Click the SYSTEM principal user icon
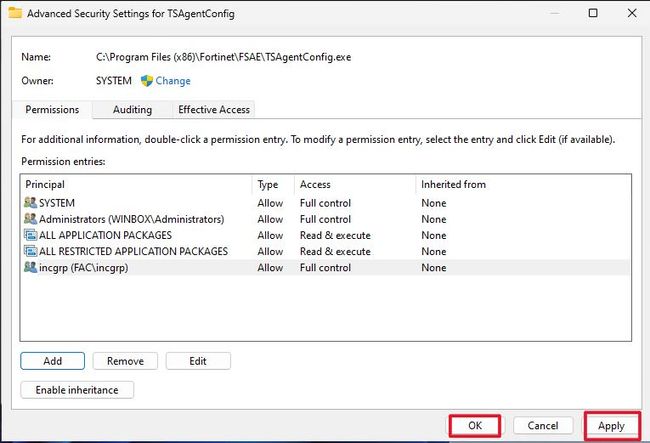Image resolution: width=650 pixels, height=443 pixels. tap(30, 203)
